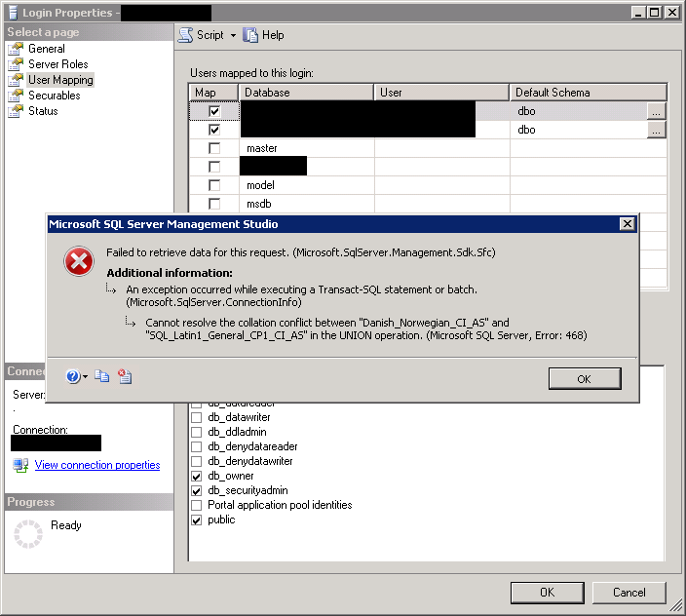Click the Ready progress spinner icon

click(28, 534)
